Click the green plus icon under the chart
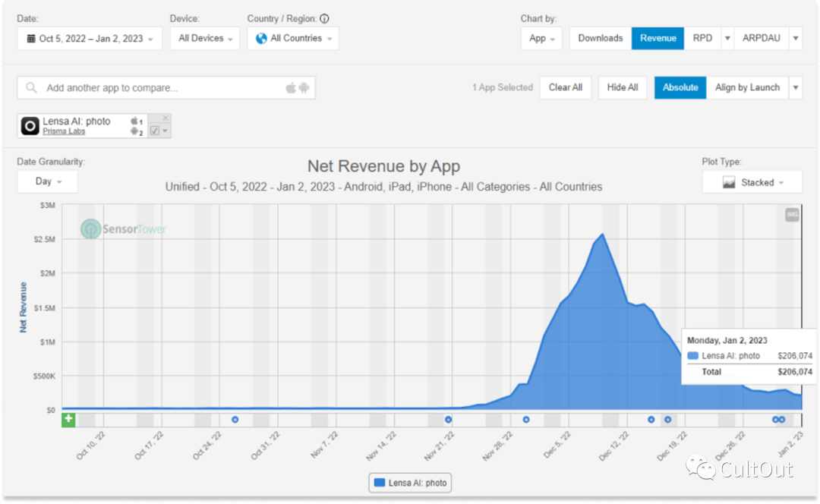Screen dimensions: 820x504 click(x=68, y=419)
